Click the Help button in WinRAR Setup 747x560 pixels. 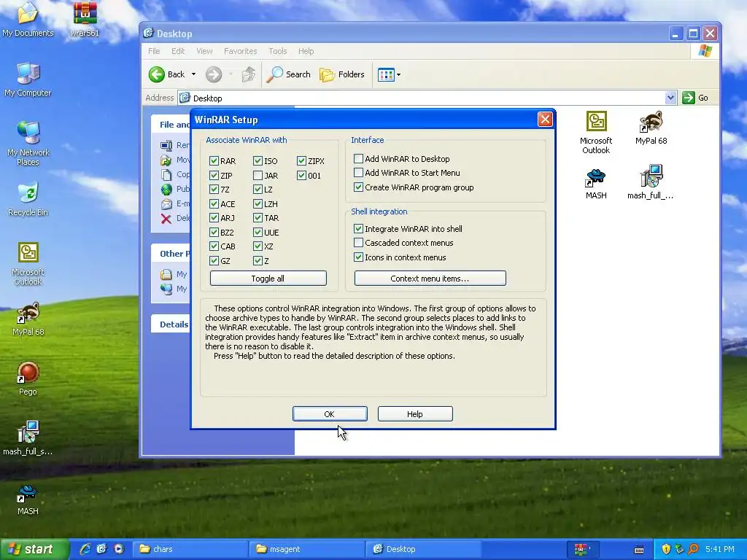(x=415, y=414)
